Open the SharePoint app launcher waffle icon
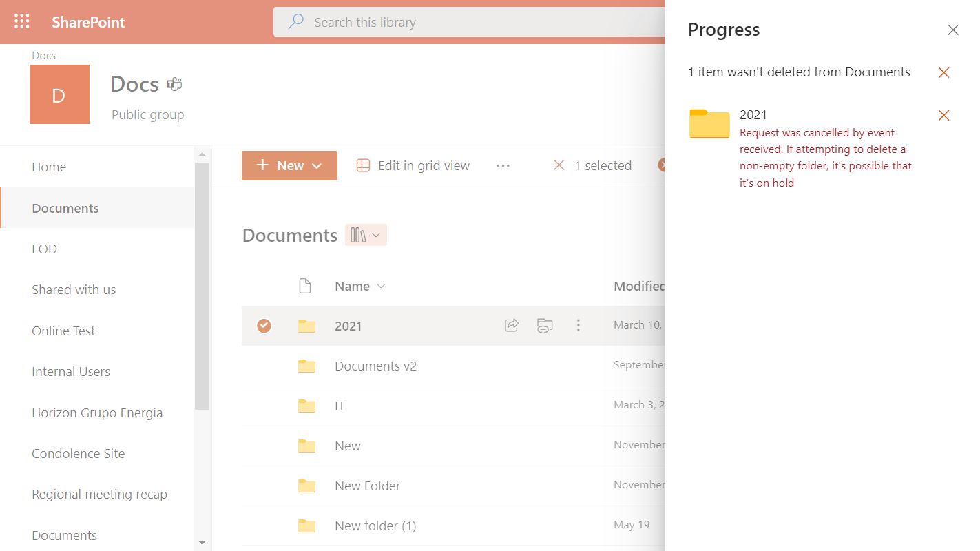 21,21
